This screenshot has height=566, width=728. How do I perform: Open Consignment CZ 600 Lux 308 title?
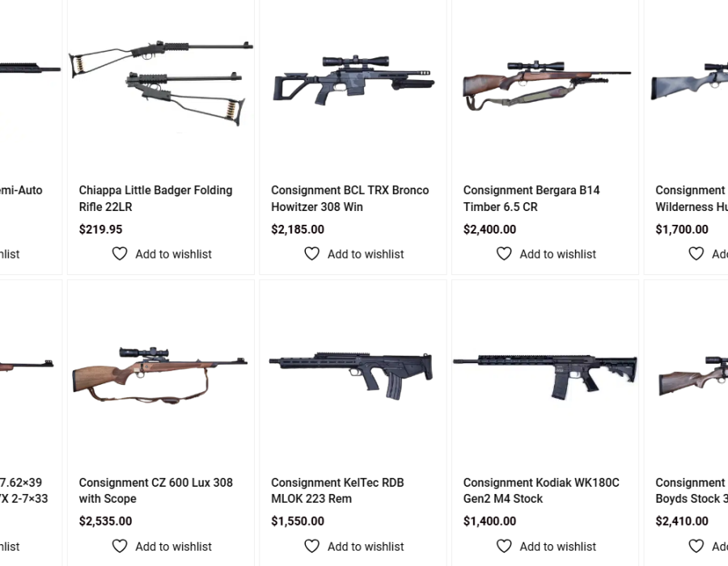pos(155,491)
